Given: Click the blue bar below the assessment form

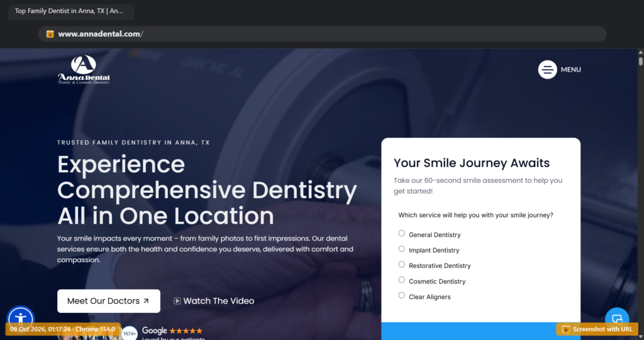Looking at the screenshot, I should tap(481, 331).
